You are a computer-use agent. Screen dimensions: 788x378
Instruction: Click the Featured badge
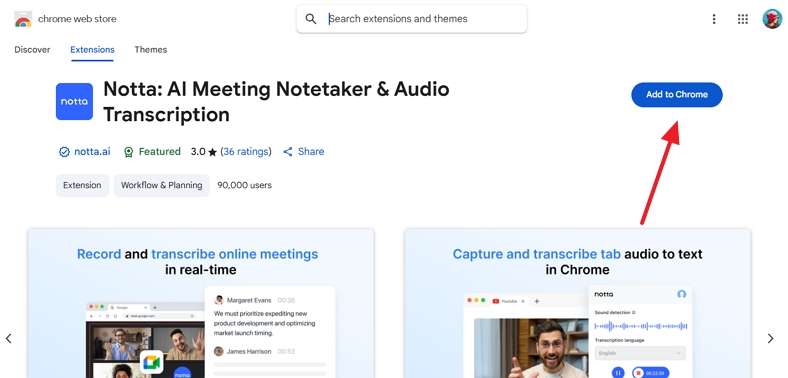point(152,152)
